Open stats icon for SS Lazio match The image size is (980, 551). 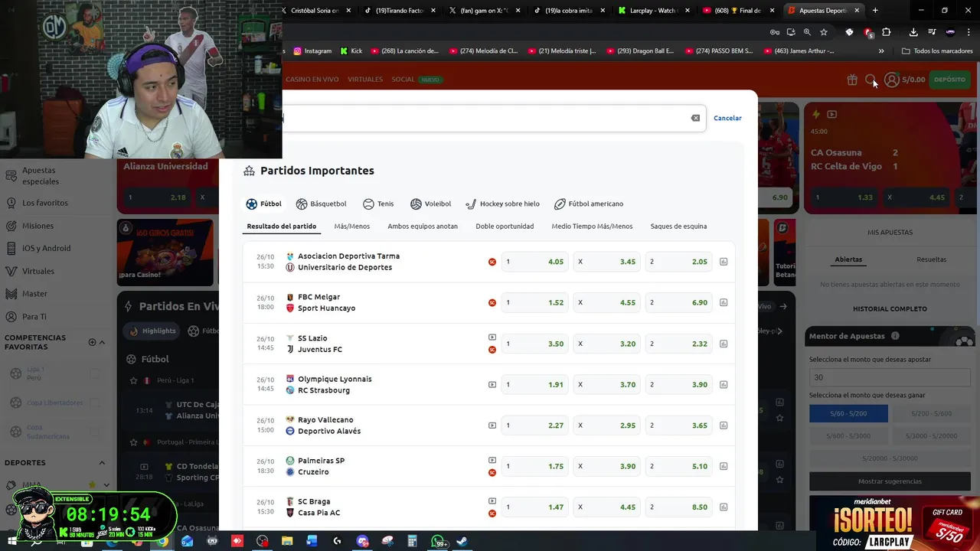click(724, 344)
